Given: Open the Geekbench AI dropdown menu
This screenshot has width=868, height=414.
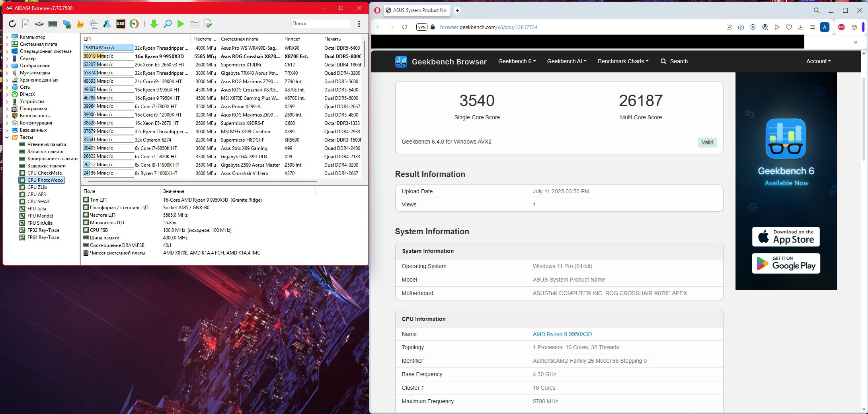Looking at the screenshot, I should [x=567, y=61].
